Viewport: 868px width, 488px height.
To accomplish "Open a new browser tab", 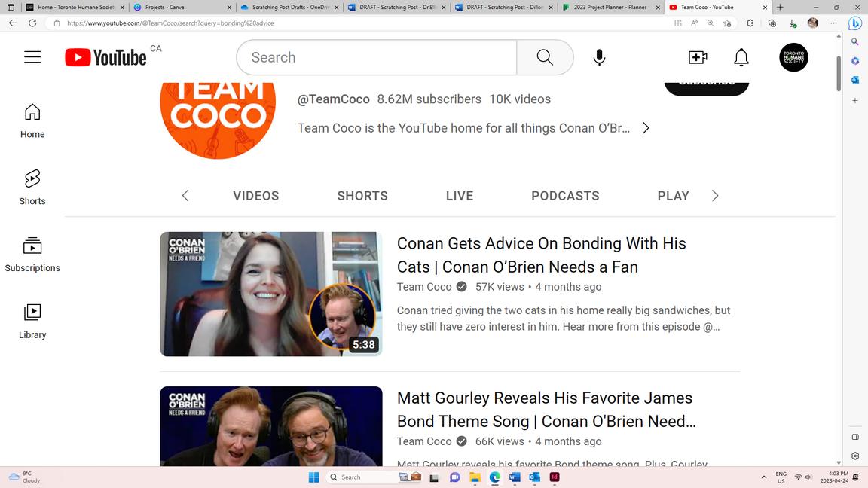I will (779, 8).
